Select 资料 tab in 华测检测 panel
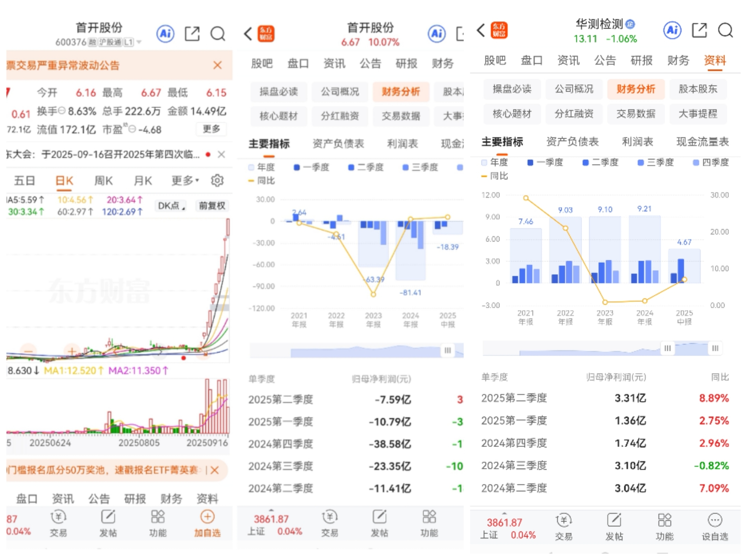 pos(715,60)
